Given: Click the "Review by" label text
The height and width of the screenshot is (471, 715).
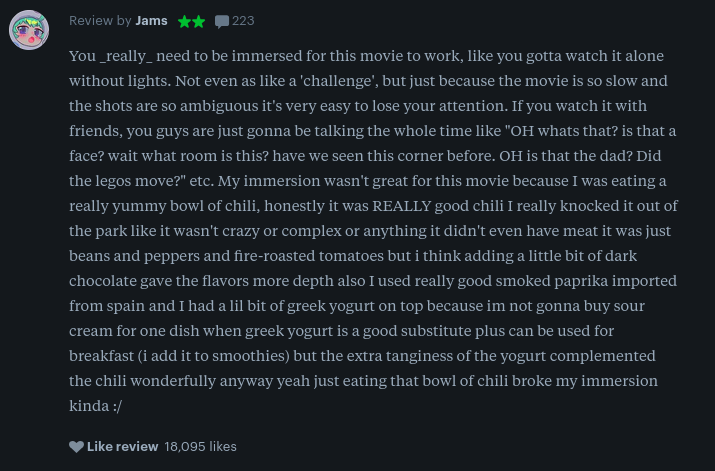Looking at the screenshot, I should (x=100, y=21).
